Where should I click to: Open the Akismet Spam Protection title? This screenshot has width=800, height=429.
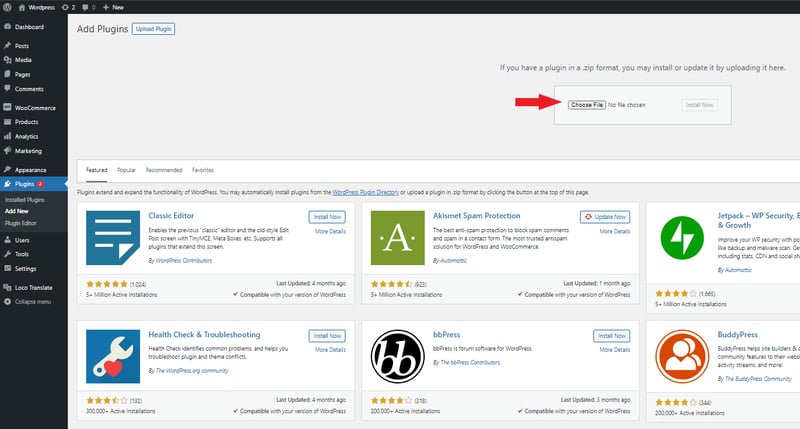[477, 216]
